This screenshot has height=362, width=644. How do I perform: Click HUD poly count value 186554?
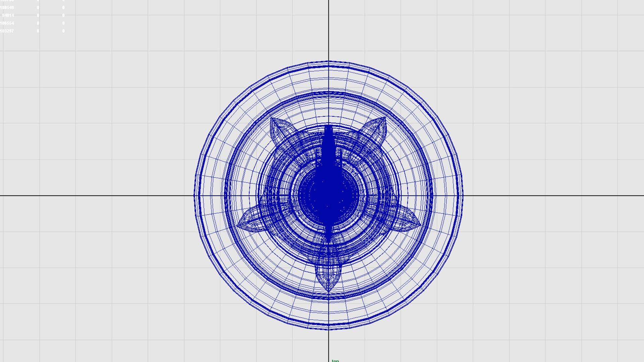tap(7, 23)
